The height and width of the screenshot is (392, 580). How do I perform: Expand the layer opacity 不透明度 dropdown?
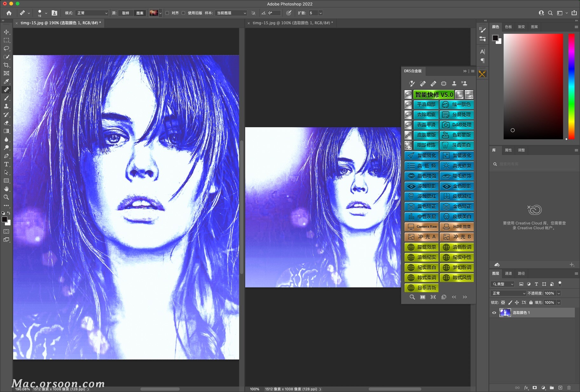pos(559,293)
